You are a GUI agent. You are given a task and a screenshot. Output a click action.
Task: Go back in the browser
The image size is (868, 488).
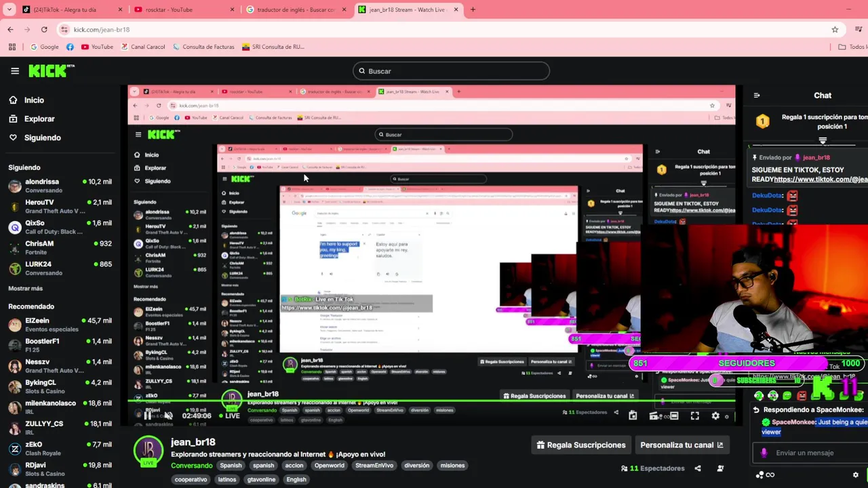(x=10, y=29)
